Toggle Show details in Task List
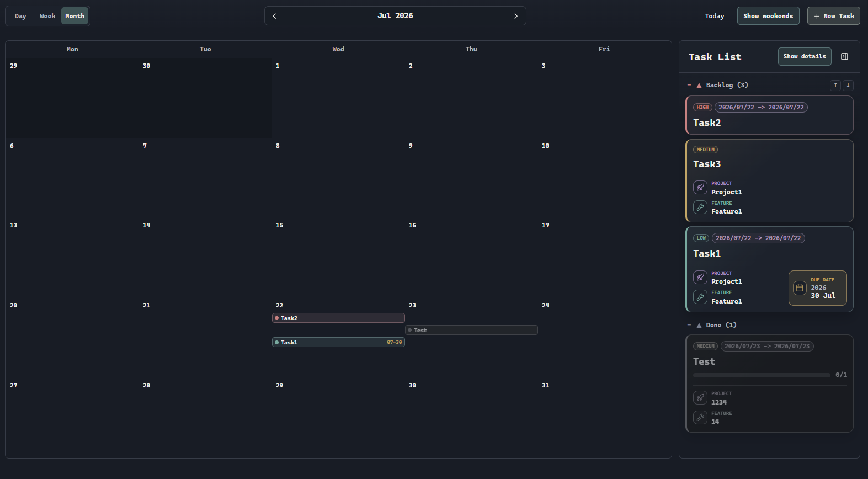This screenshot has width=868, height=479. [x=805, y=56]
